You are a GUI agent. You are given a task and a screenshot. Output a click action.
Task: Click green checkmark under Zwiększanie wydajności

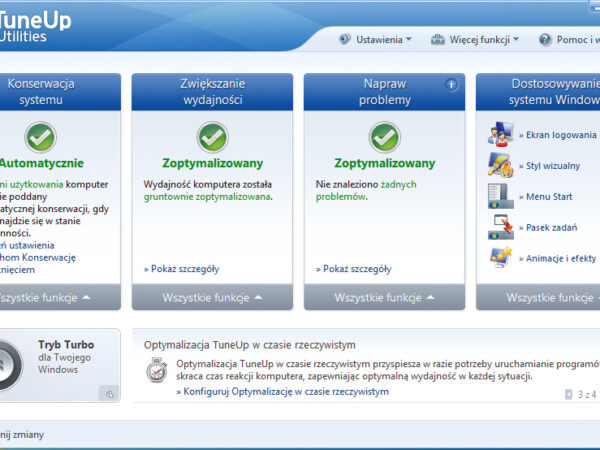coord(212,137)
